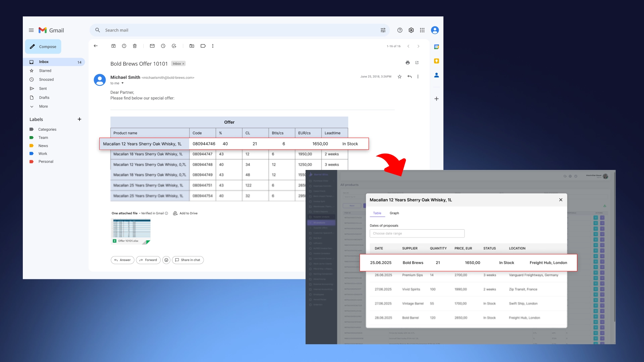
Task: Expand the 'to me' recipient details
Action: (122, 83)
